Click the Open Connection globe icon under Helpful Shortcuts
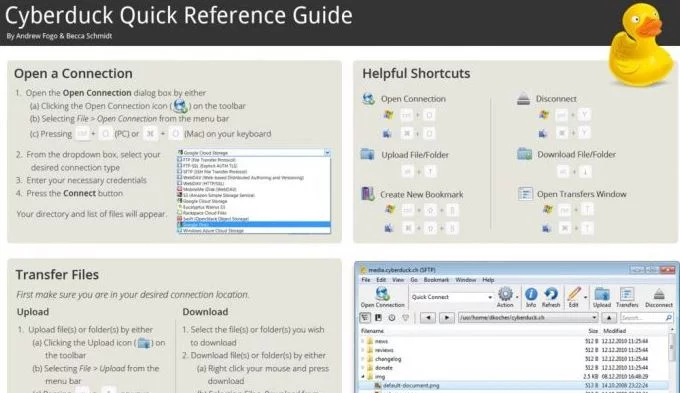 [369, 98]
